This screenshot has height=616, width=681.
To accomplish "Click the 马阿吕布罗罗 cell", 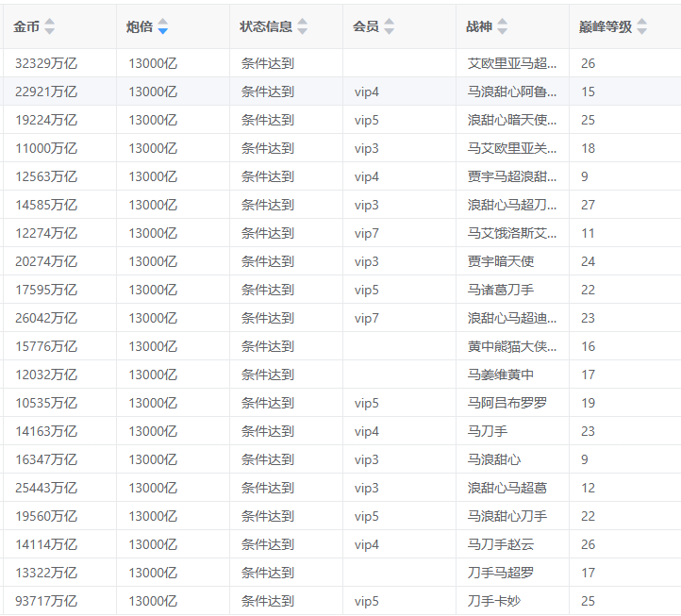I will 507,403.
